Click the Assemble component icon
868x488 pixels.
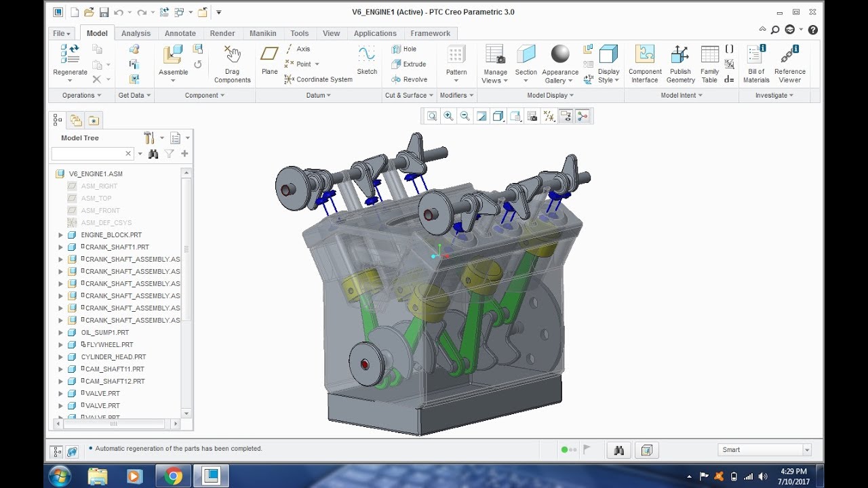[173, 55]
